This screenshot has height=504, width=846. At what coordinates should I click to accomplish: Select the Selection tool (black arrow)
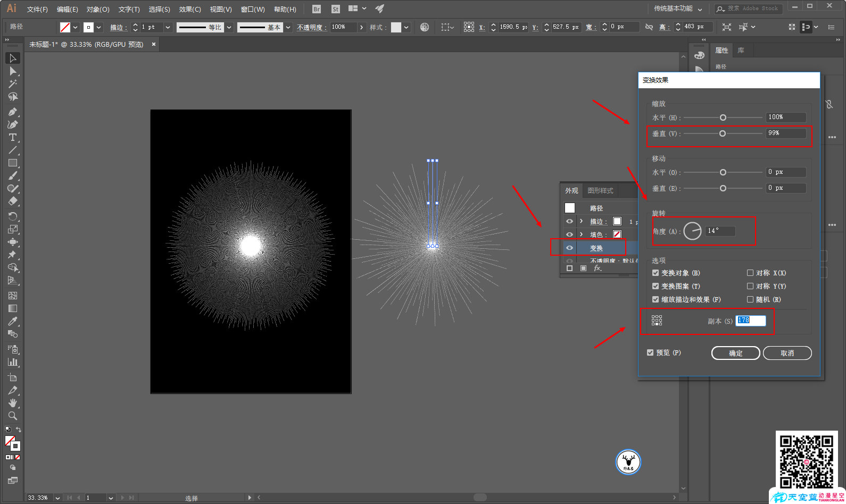13,58
